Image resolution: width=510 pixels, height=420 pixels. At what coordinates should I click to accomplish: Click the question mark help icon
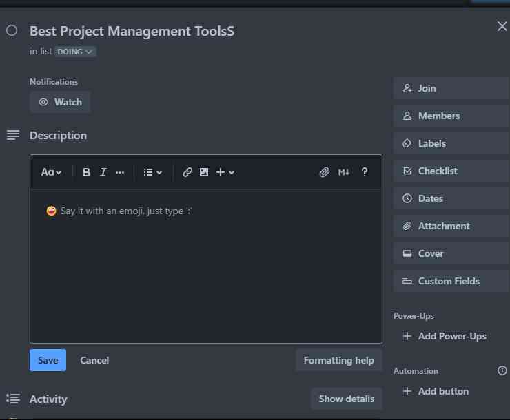click(365, 172)
